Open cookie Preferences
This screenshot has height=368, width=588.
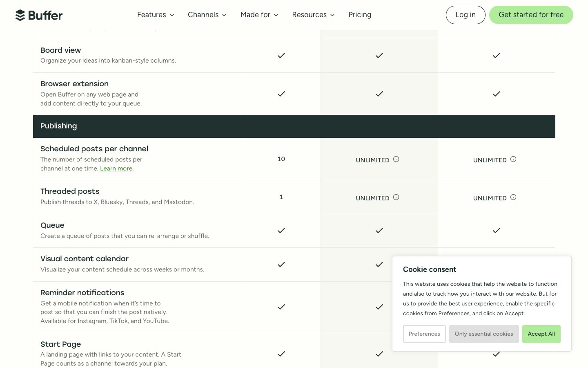click(x=424, y=334)
